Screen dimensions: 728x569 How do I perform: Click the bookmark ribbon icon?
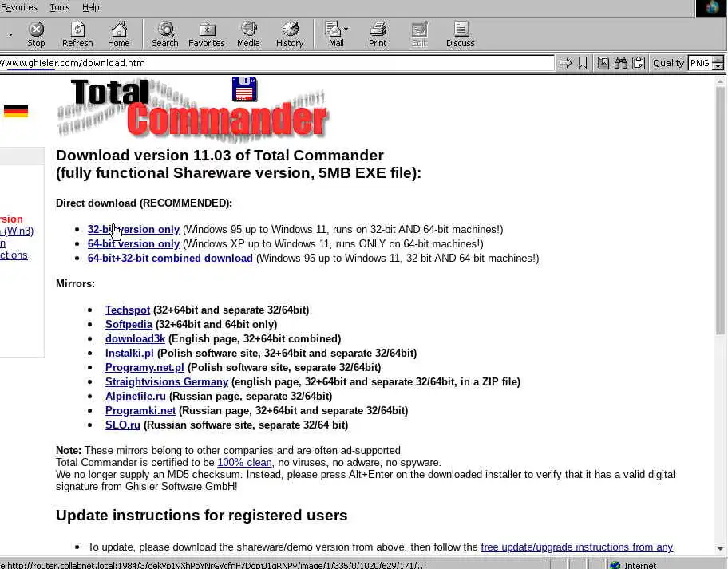pyautogui.click(x=582, y=63)
